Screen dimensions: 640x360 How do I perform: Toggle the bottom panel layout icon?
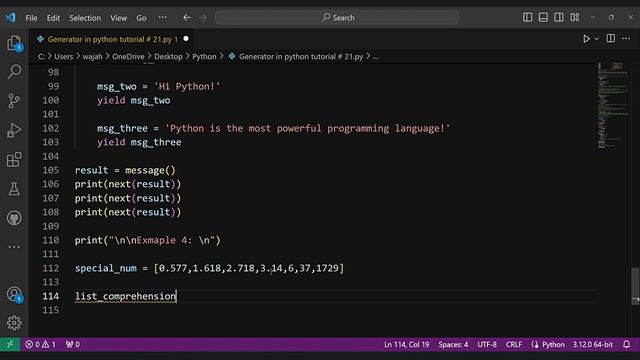point(543,17)
